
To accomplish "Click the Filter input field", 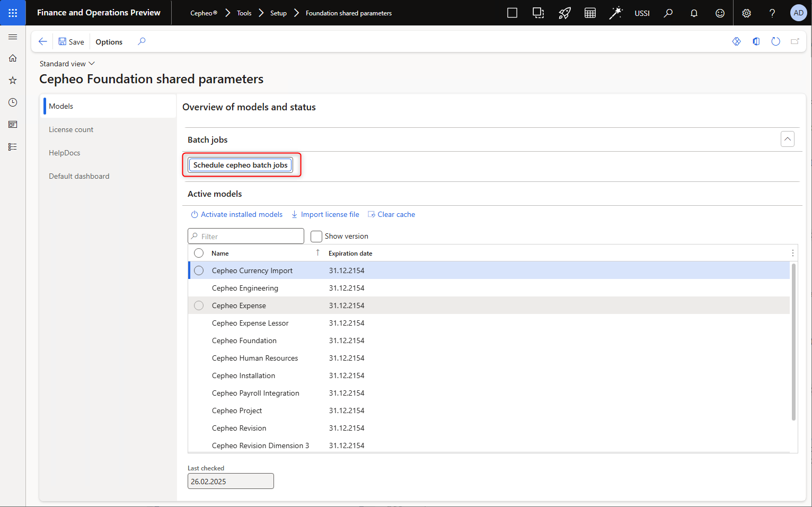I will (x=246, y=237).
